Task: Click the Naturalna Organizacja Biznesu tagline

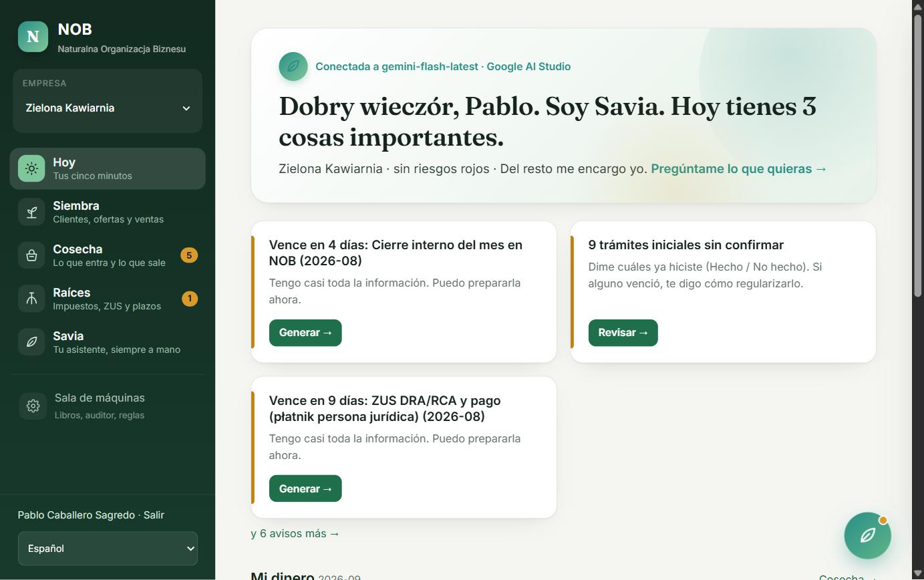Action: coord(122,49)
